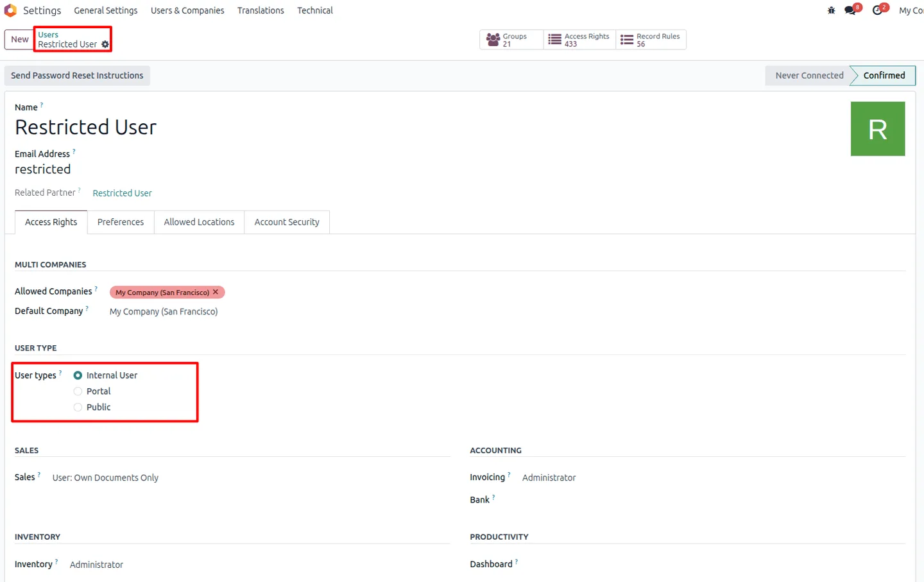Viewport: 924px width, 582px height.
Task: Click the Confirmed status stage
Action: (884, 76)
